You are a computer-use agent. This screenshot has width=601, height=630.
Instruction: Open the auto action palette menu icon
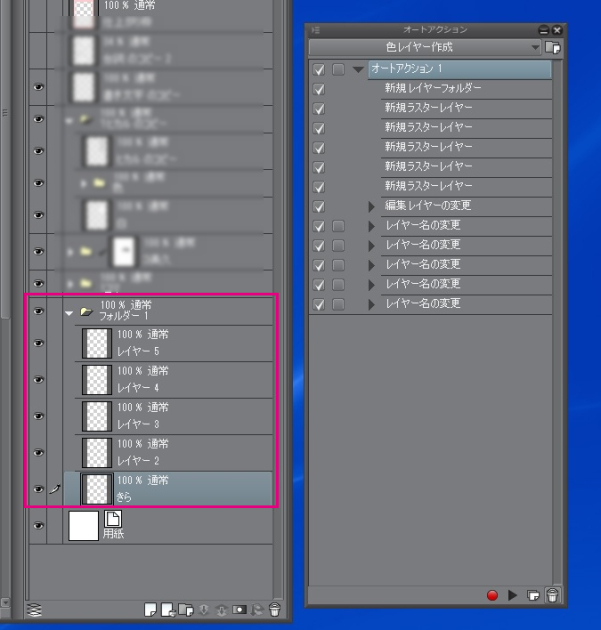pyautogui.click(x=316, y=30)
